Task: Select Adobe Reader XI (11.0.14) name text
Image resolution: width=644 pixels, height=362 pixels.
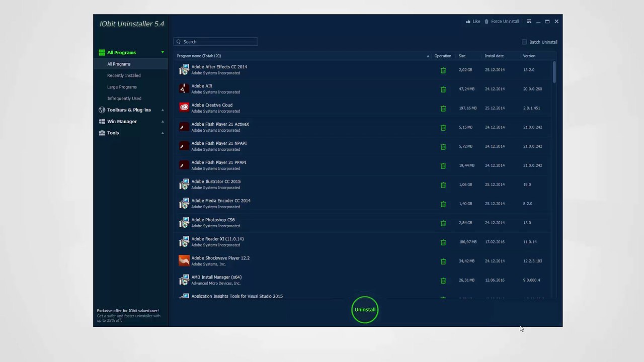Action: coord(217,239)
